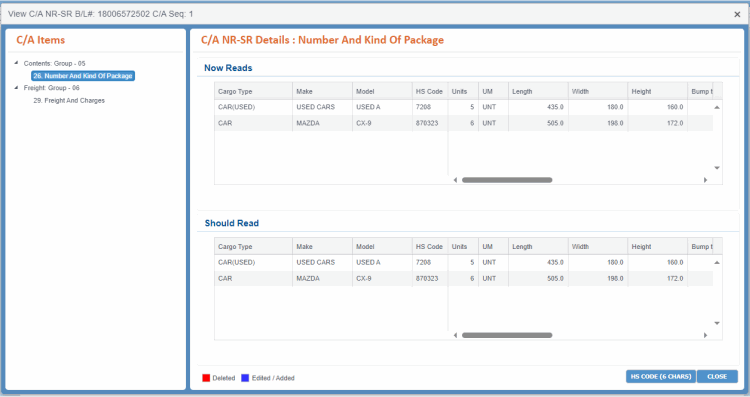Image resolution: width=750 pixels, height=397 pixels.
Task: Click HS code 7208 in Now Reads
Action: pyautogui.click(x=430, y=107)
